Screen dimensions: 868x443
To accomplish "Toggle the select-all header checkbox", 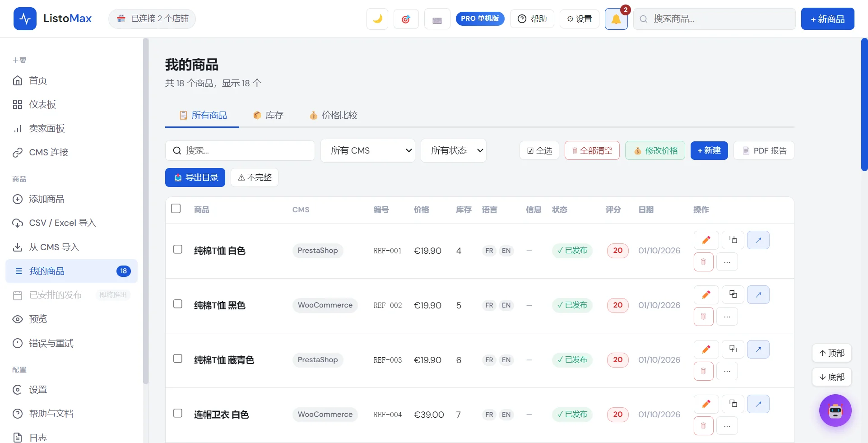I will point(176,208).
